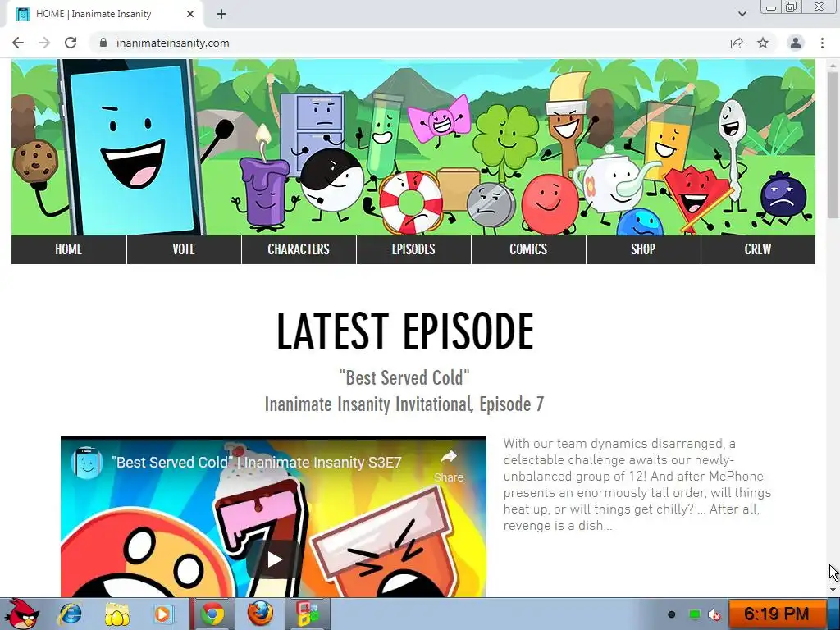Launch Internet Explorer from taskbar
Screen dimensions: 840x630
(x=71, y=614)
